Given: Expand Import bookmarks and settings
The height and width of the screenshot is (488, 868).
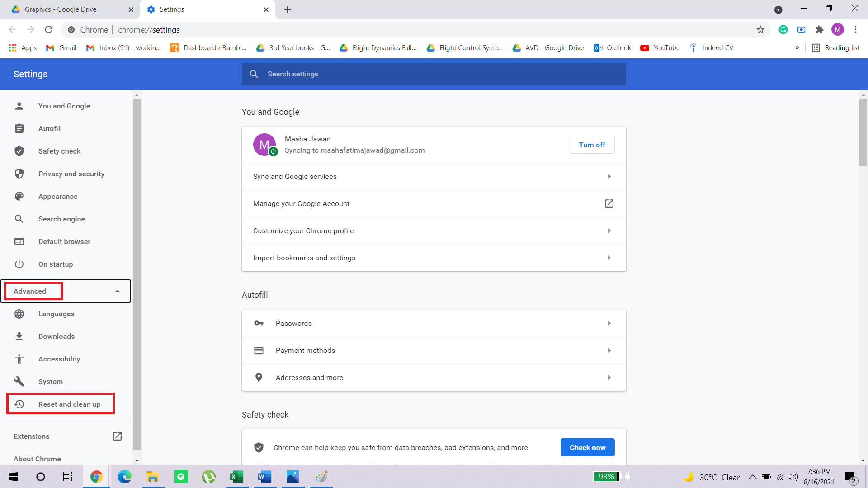Looking at the screenshot, I should [x=434, y=258].
